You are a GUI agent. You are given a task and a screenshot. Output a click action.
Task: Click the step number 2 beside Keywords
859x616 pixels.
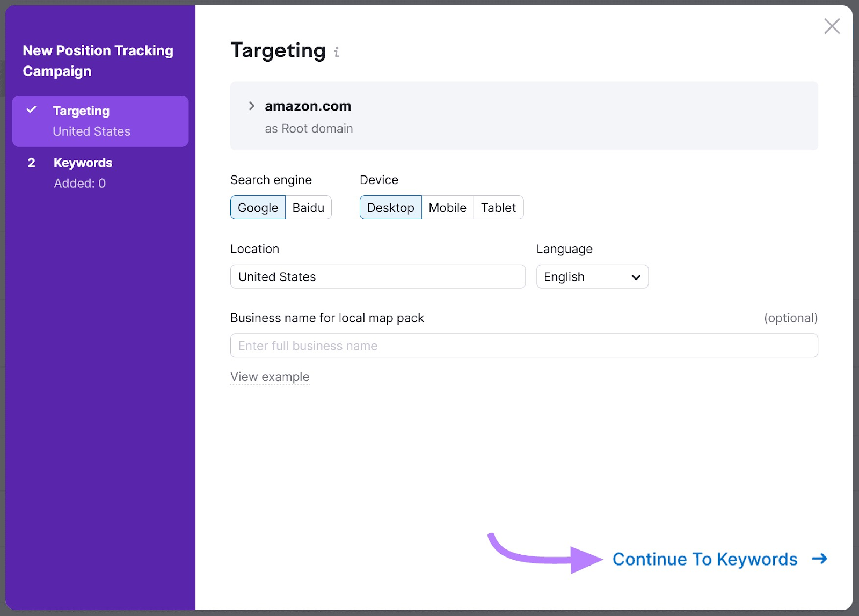32,163
